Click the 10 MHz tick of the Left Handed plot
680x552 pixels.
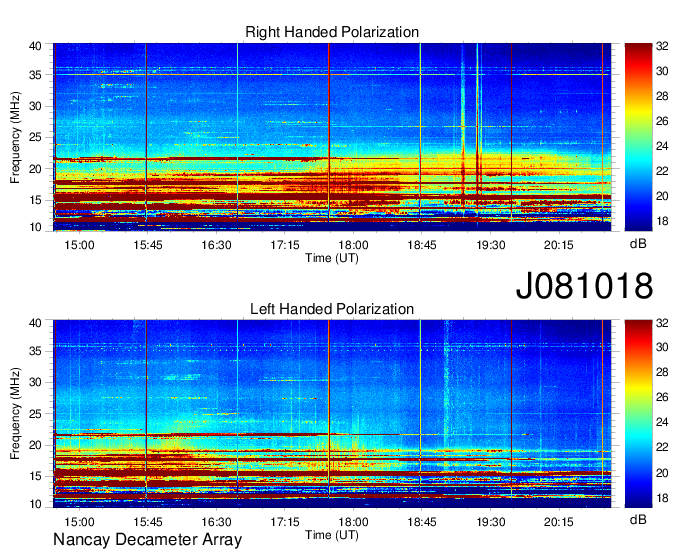35,504
